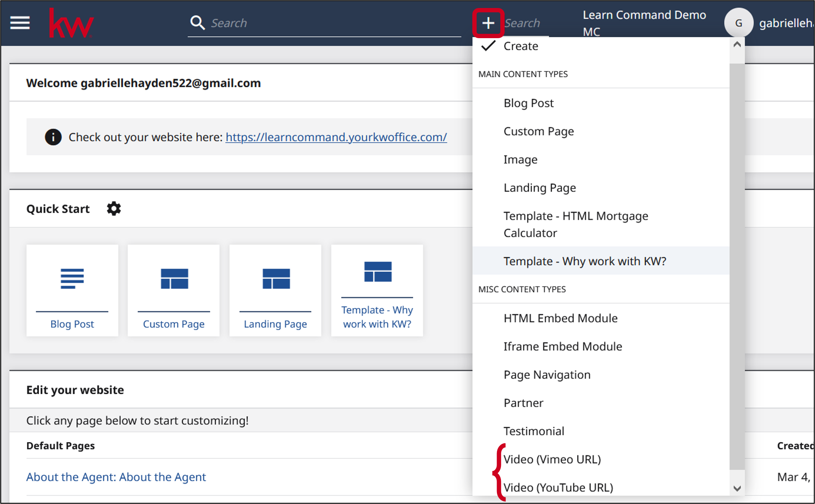Click the MAIN CONTENT TYPES heading

(x=523, y=74)
